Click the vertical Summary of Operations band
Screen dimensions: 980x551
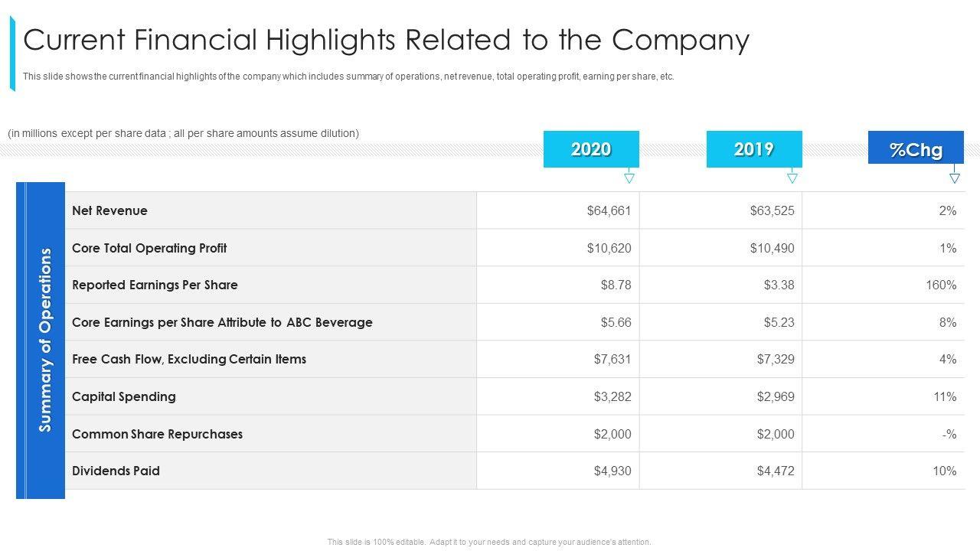pos(41,340)
